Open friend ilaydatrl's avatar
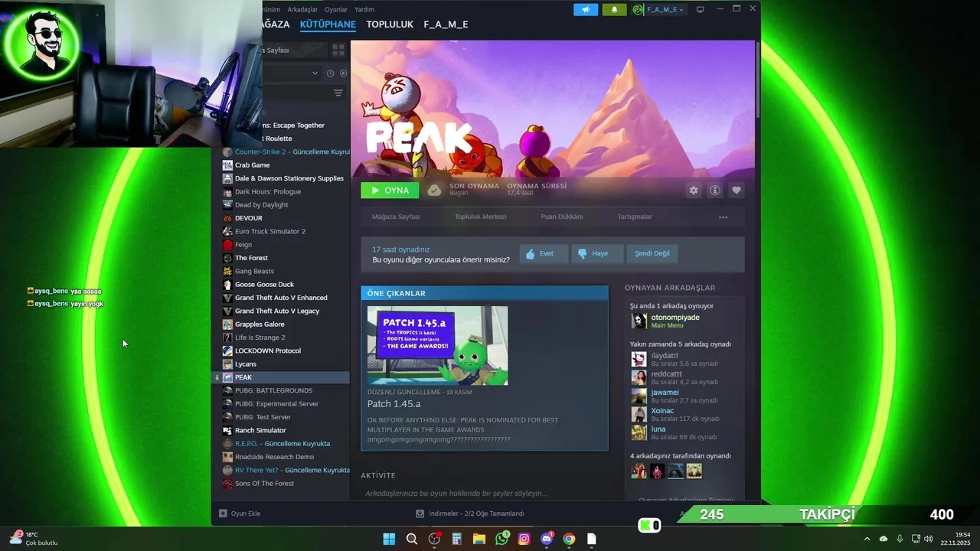The image size is (980, 551). coord(639,360)
